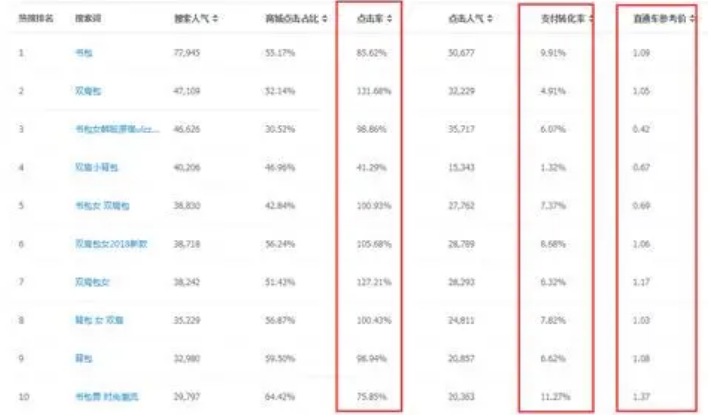Select the 书包女 双肩包 keyword in rank 5
The width and height of the screenshot is (708, 420).
(x=102, y=205)
